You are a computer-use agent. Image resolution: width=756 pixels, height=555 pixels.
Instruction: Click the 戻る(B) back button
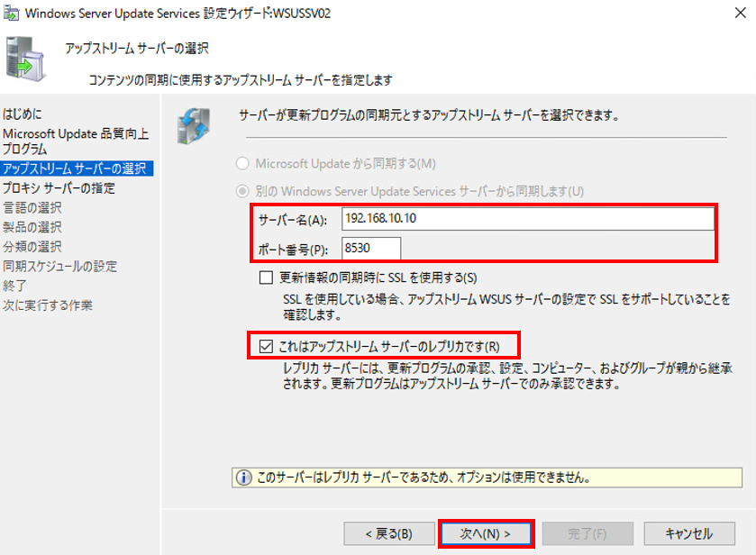pos(389,533)
